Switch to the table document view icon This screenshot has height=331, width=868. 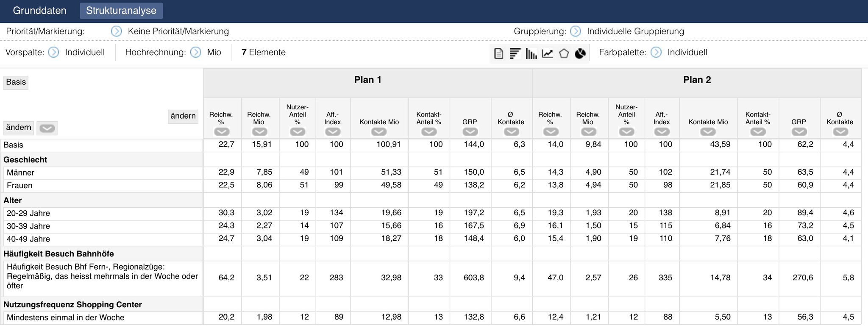tap(499, 53)
